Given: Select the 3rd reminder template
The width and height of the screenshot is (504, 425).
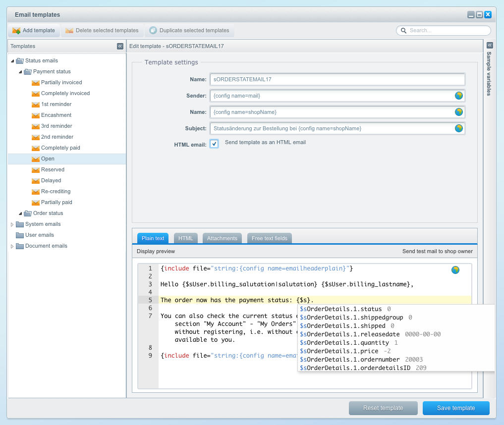Looking at the screenshot, I should tap(56, 126).
